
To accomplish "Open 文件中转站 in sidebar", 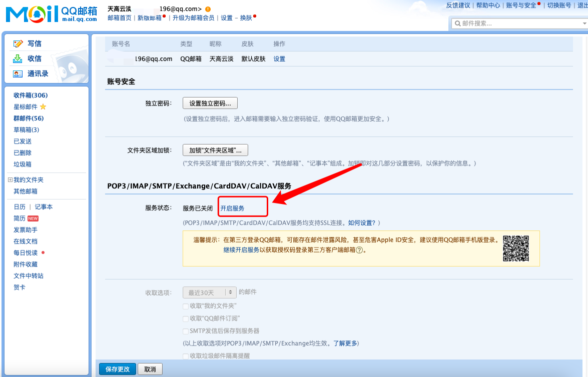I will click(29, 276).
